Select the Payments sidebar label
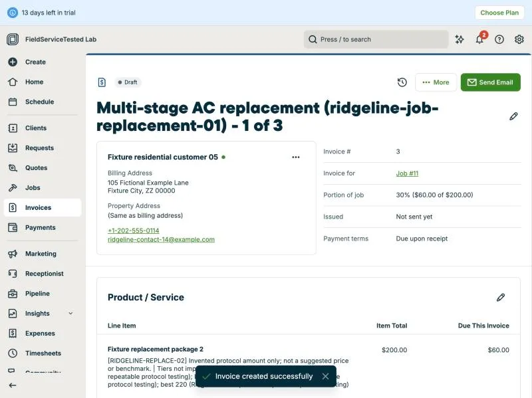The height and width of the screenshot is (398, 532). pos(40,227)
